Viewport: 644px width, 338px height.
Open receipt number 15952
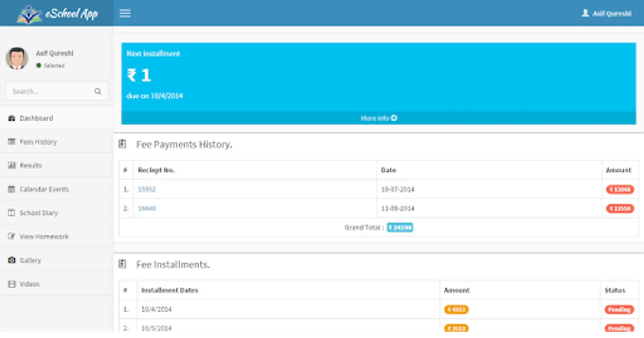147,189
